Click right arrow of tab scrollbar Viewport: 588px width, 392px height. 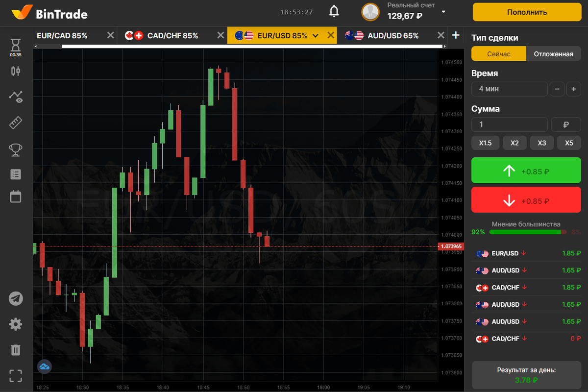click(x=444, y=47)
